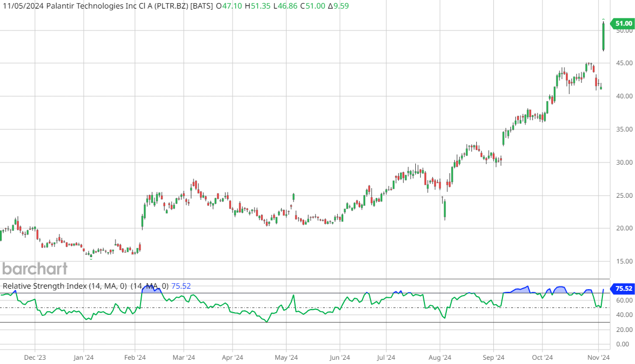Click the green 51.00 price label

[623, 24]
